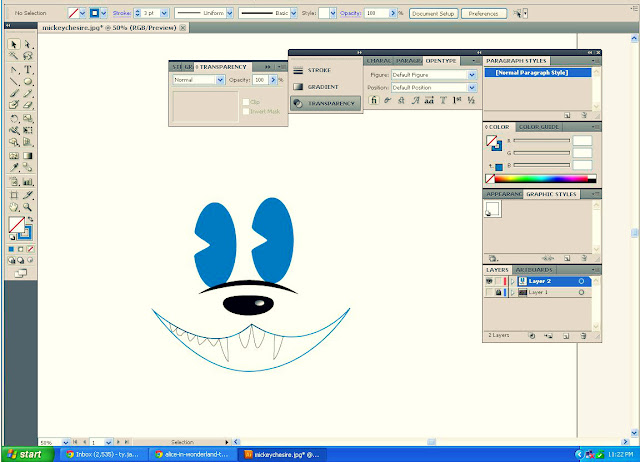Pick the Blend tool
The image size is (640, 462).
27,167
